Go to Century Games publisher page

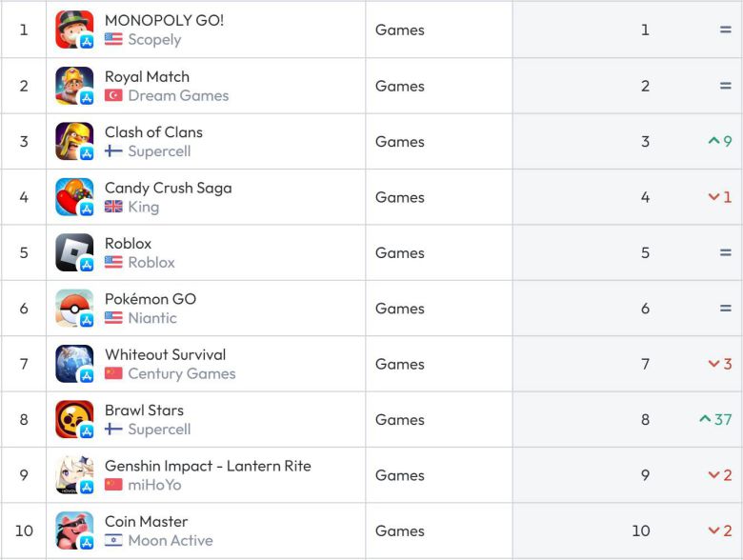tap(182, 373)
